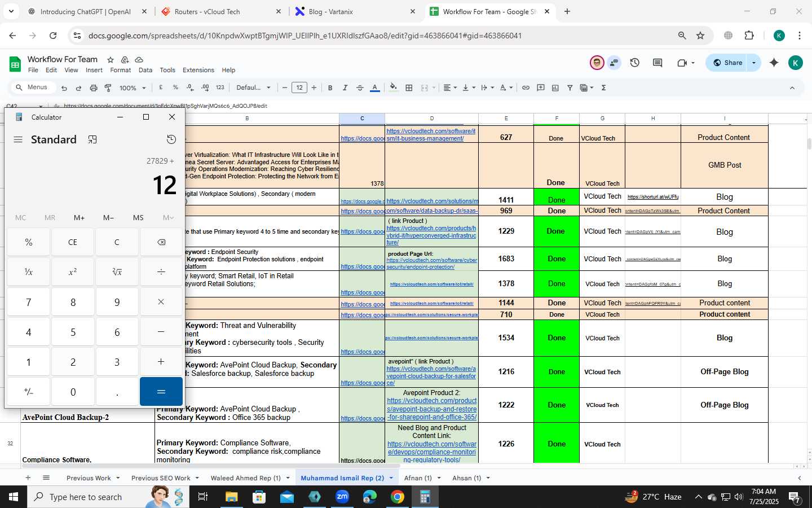Screen dimensions: 812x508
Task: Open version history clock icon
Action: tap(635, 63)
